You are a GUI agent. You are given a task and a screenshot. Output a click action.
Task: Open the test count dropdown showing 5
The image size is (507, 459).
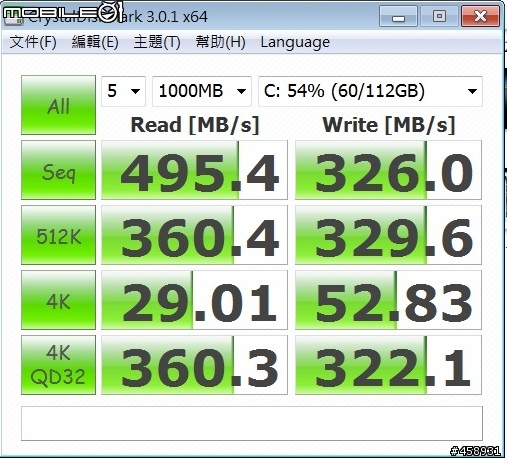click(123, 91)
